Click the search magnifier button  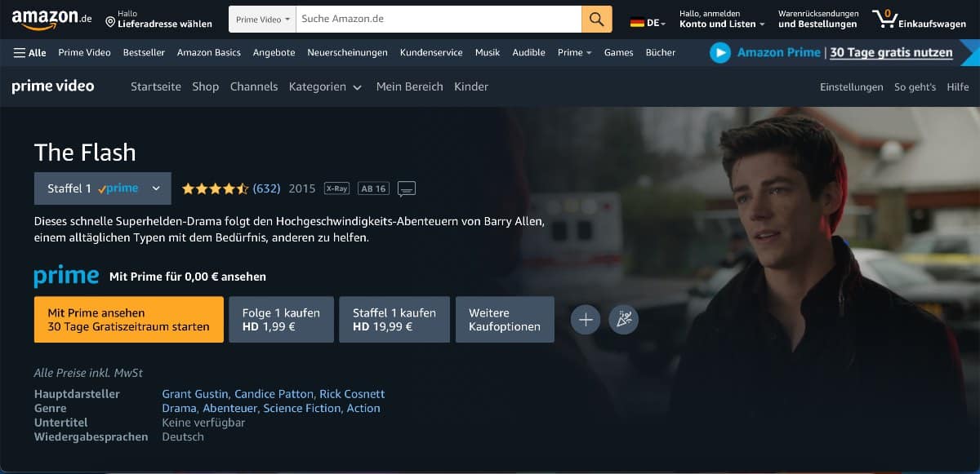pos(597,19)
